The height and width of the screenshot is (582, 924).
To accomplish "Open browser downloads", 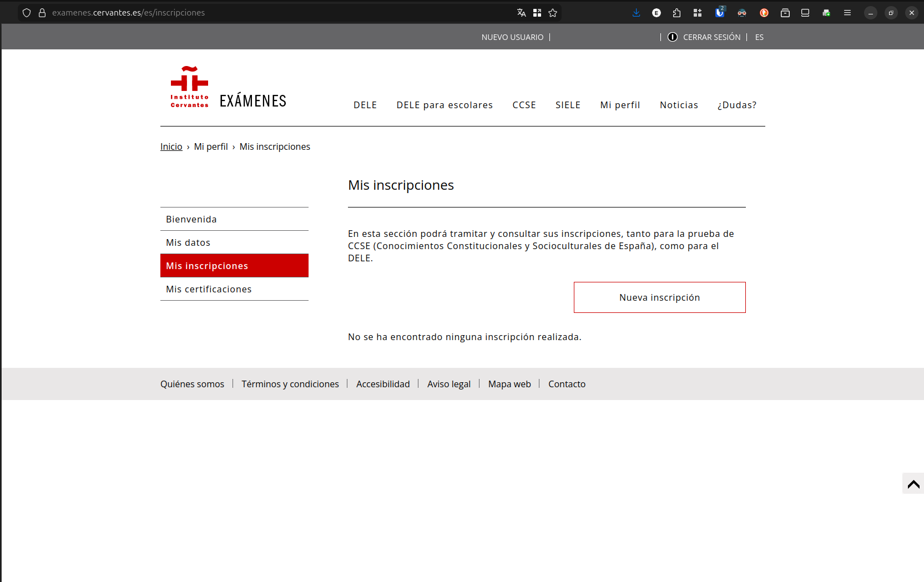I will click(636, 12).
